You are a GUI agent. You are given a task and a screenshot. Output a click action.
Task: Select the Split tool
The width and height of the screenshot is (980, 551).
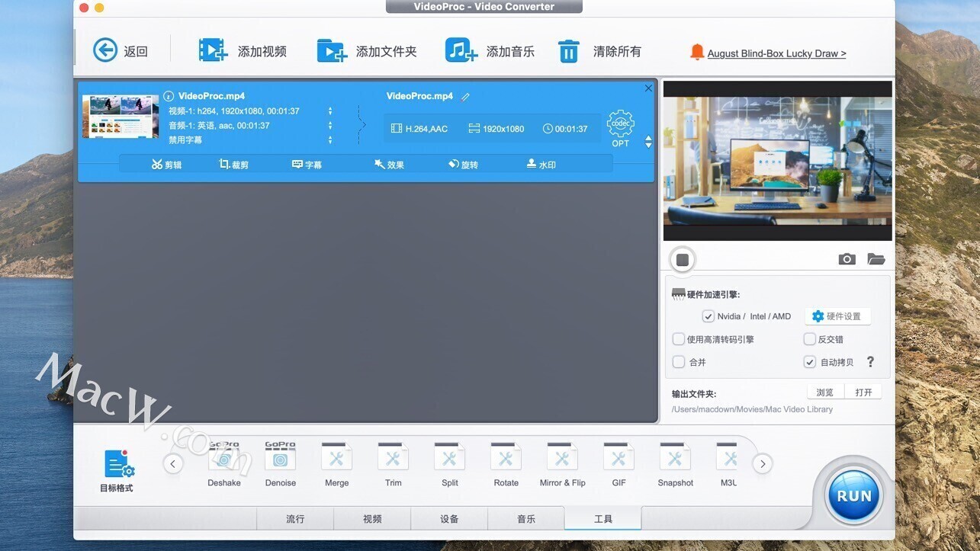tap(449, 465)
